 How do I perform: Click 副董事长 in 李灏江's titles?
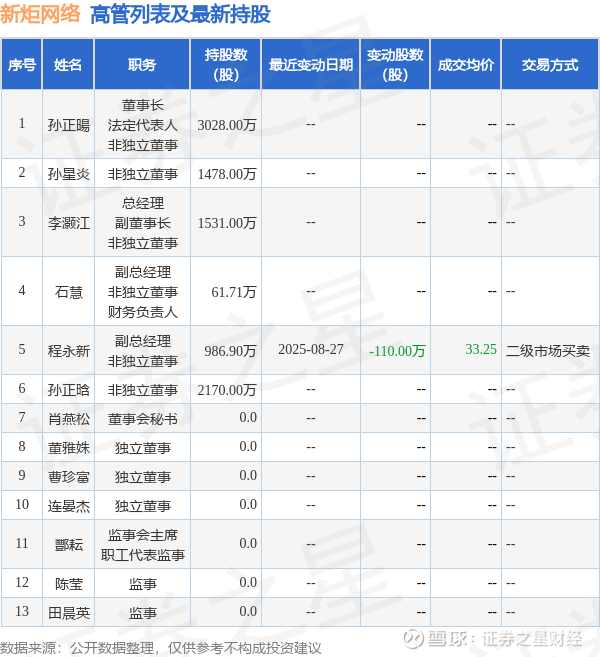[142, 223]
